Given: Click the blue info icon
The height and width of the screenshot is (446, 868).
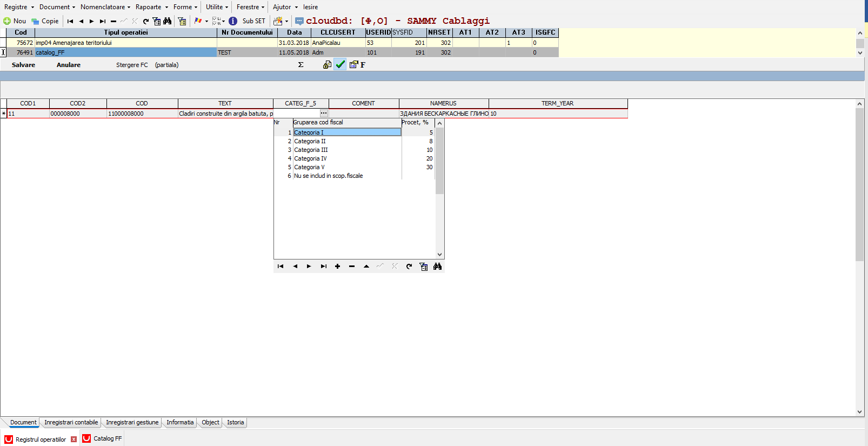Looking at the screenshot, I should (233, 21).
